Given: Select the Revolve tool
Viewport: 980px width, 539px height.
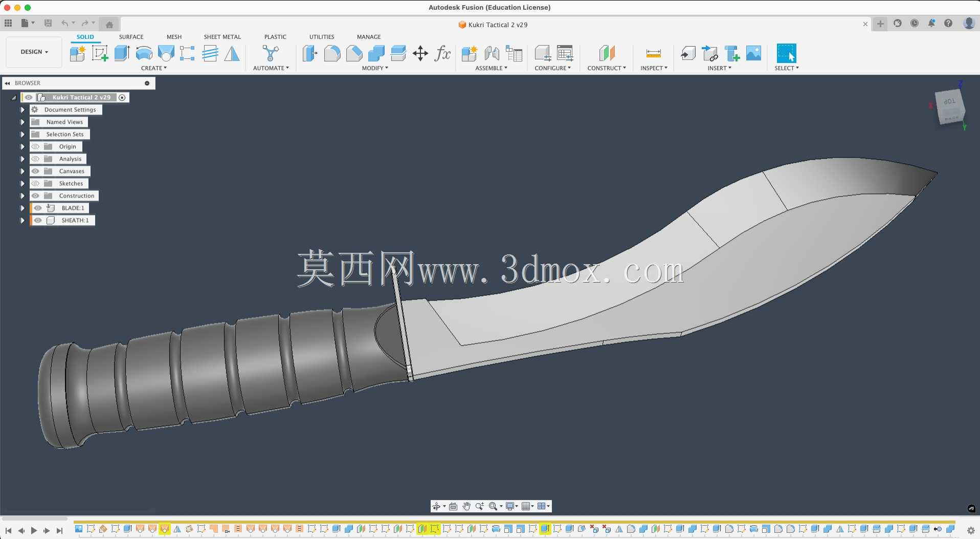Looking at the screenshot, I should (x=144, y=53).
